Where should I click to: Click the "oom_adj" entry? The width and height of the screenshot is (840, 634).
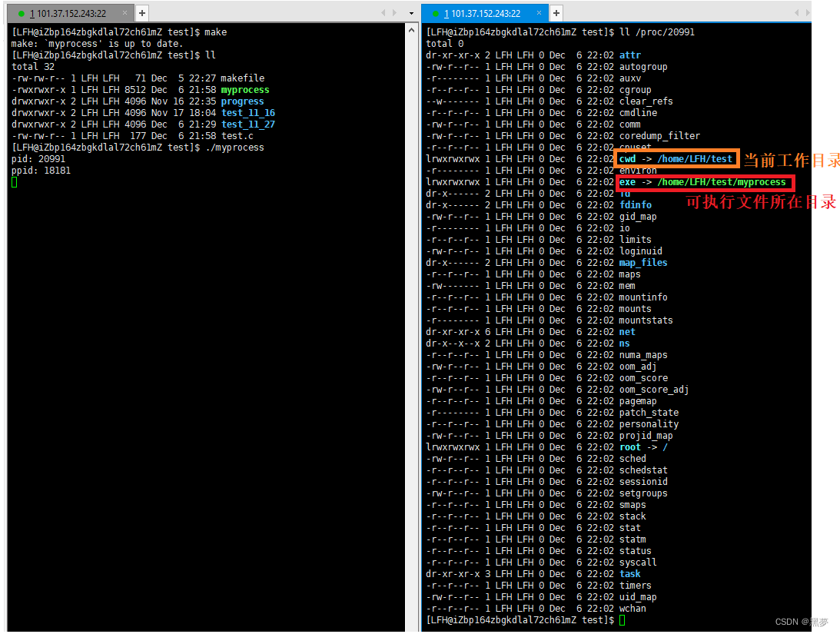[x=638, y=367]
